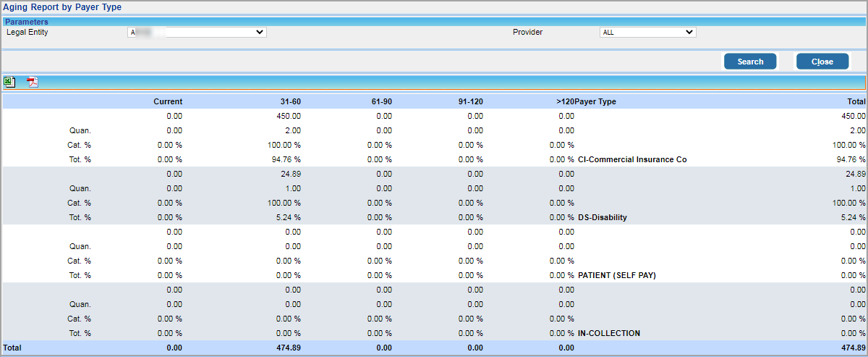
Task: Click the >120 column header
Action: pyautogui.click(x=564, y=102)
